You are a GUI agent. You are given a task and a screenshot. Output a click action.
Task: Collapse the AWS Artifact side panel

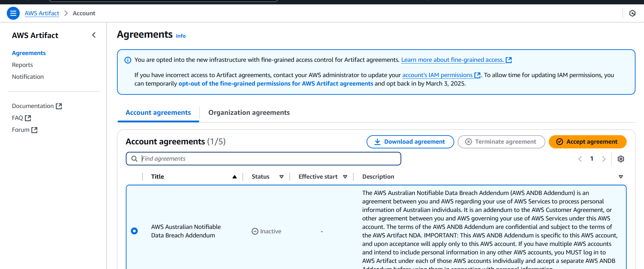click(x=94, y=35)
